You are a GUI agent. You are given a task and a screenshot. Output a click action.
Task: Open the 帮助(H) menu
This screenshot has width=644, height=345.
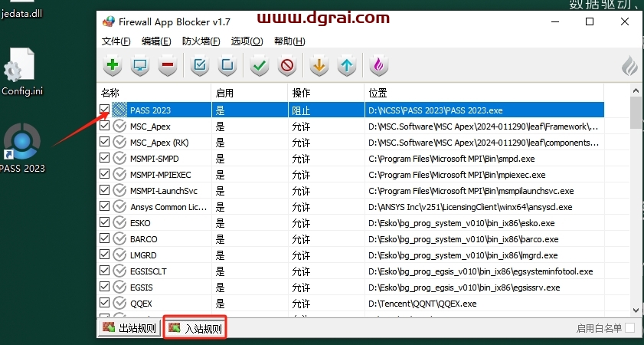pyautogui.click(x=289, y=41)
